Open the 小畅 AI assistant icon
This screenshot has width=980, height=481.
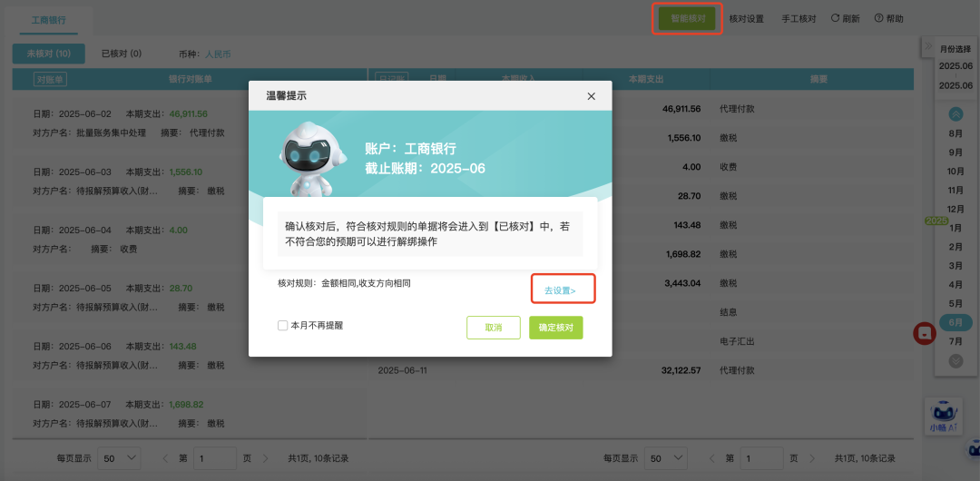coord(943,416)
